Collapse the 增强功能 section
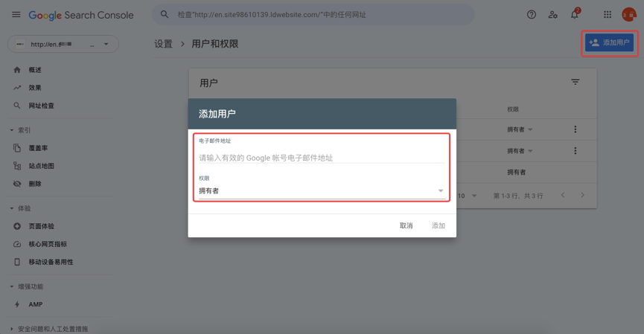 click(27, 286)
